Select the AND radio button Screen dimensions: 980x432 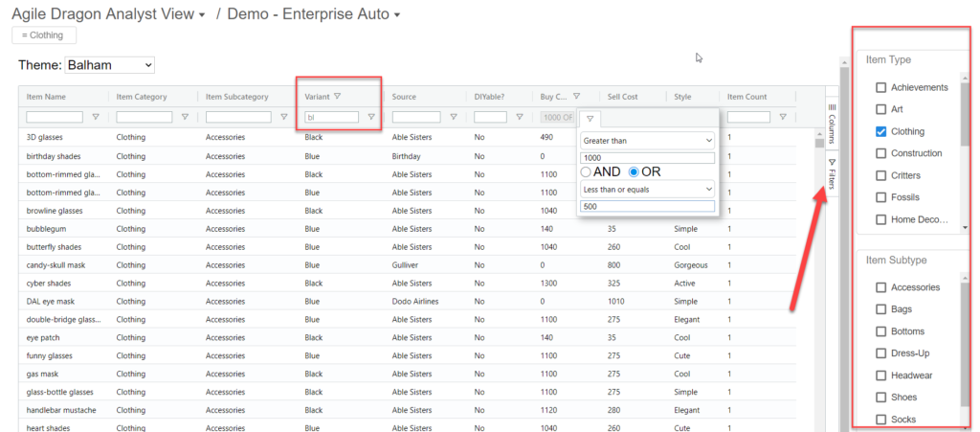pos(586,171)
